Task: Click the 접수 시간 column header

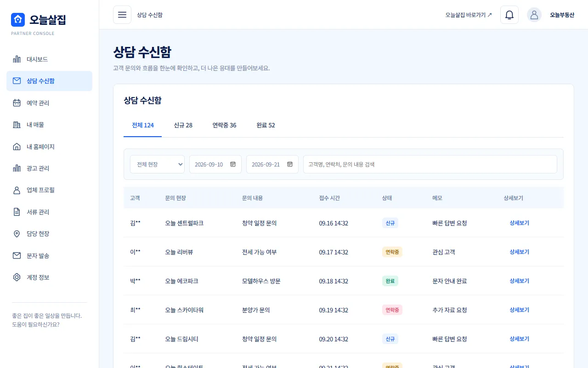Action: [329, 198]
